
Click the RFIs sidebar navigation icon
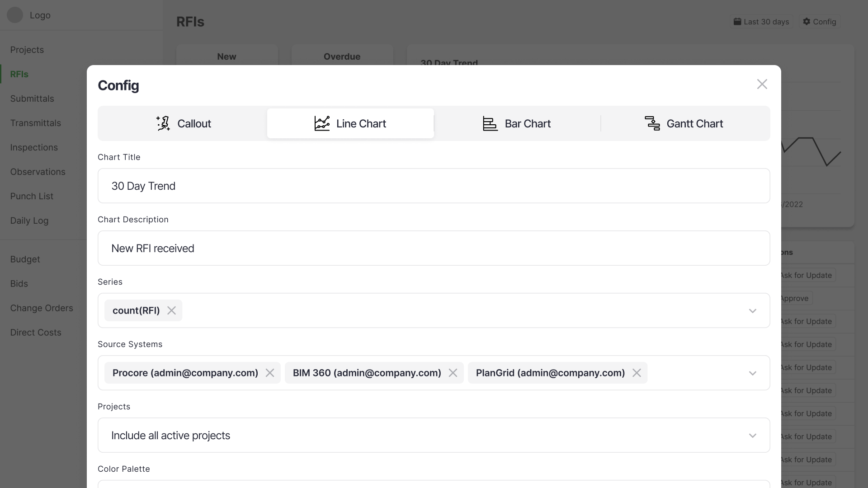(x=19, y=74)
